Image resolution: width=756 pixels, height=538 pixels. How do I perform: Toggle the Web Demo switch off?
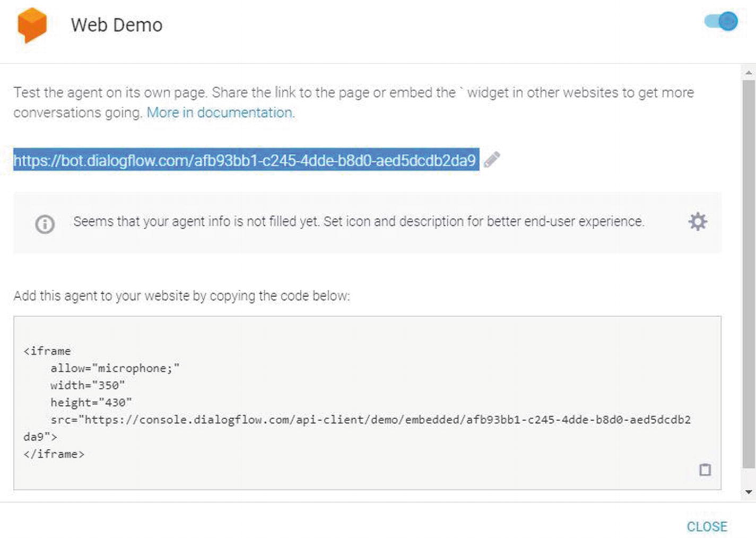721,21
